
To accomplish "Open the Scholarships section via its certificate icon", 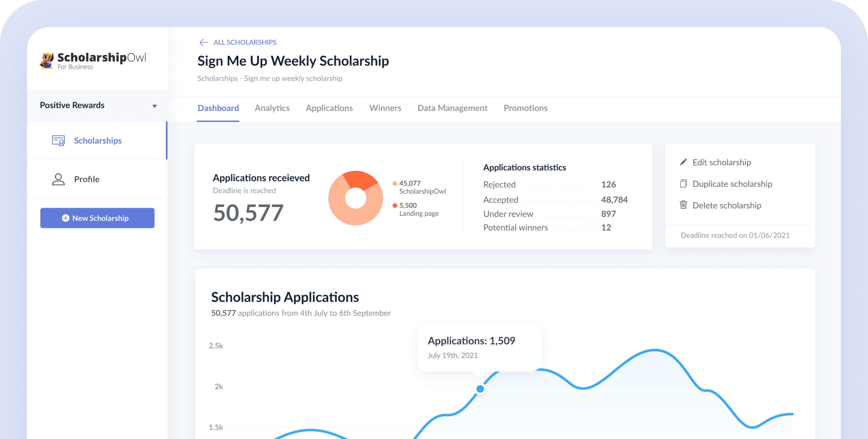I will click(58, 140).
